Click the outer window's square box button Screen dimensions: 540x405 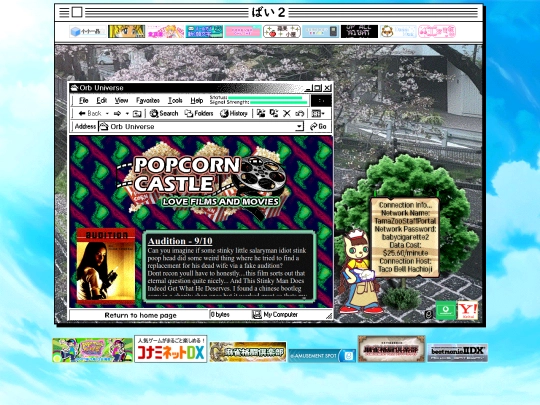pyautogui.click(x=77, y=12)
